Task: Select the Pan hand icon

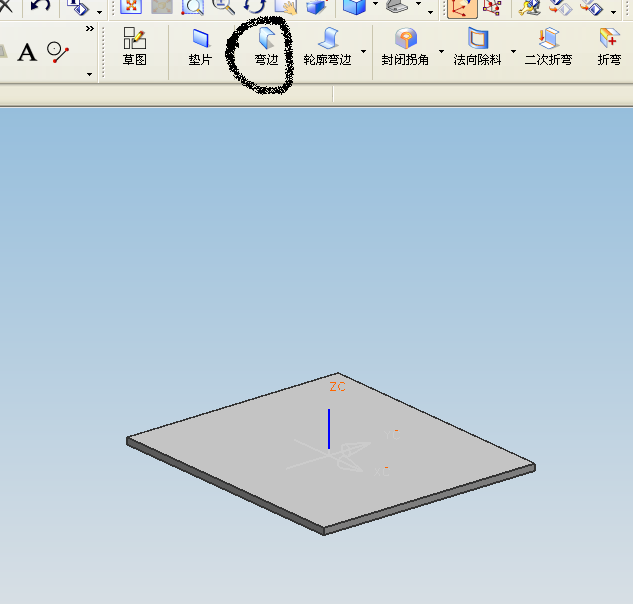Action: coord(286,6)
